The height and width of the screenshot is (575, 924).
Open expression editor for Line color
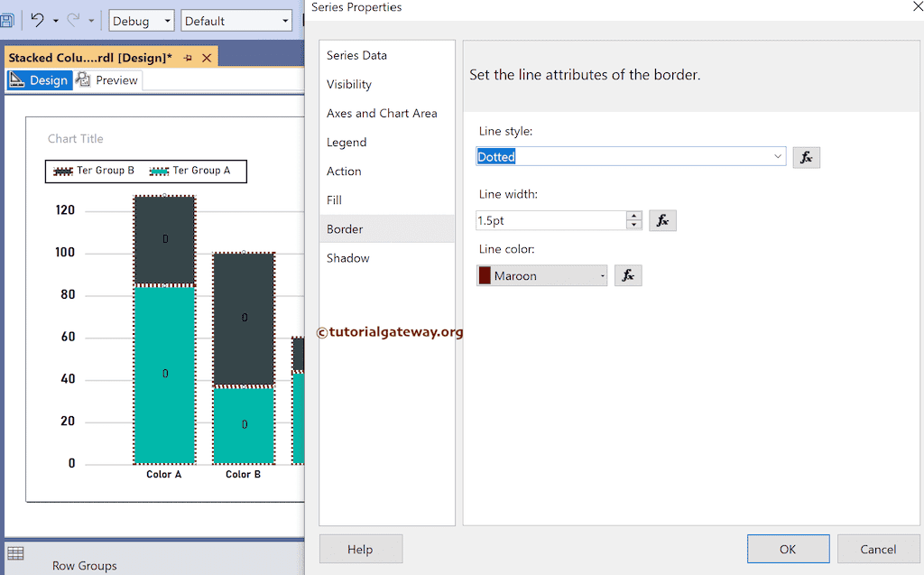click(x=628, y=274)
